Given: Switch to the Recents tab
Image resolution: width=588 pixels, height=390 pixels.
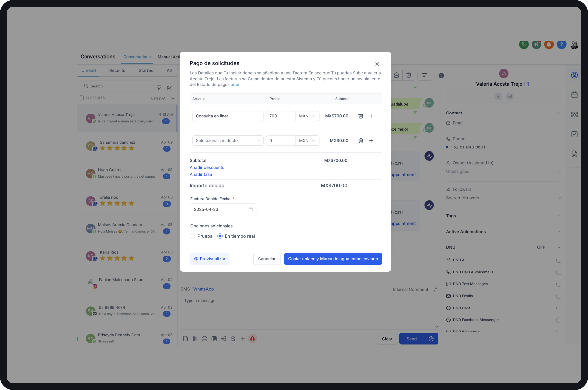Looking at the screenshot, I should coord(117,70).
